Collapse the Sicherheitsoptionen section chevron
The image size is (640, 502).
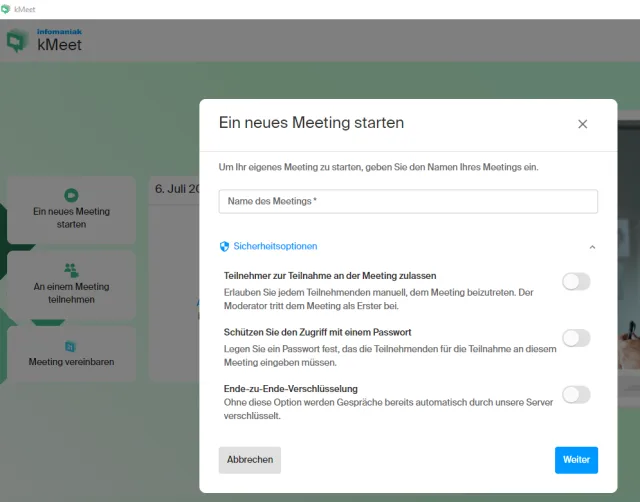pos(592,246)
